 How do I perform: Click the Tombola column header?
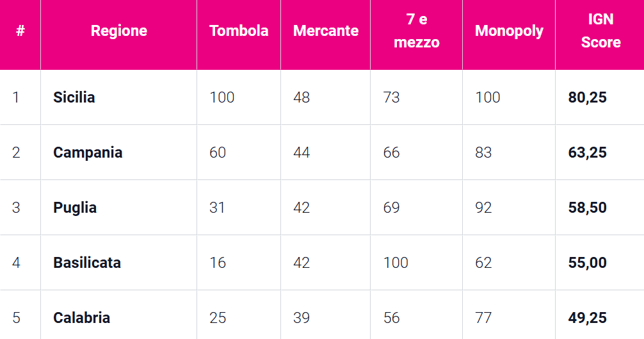[x=239, y=31]
